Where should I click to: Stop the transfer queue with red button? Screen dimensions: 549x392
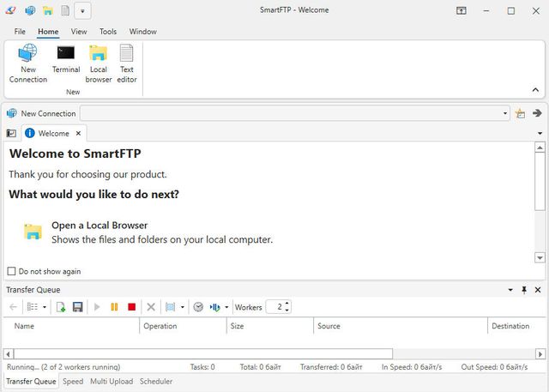pos(131,307)
